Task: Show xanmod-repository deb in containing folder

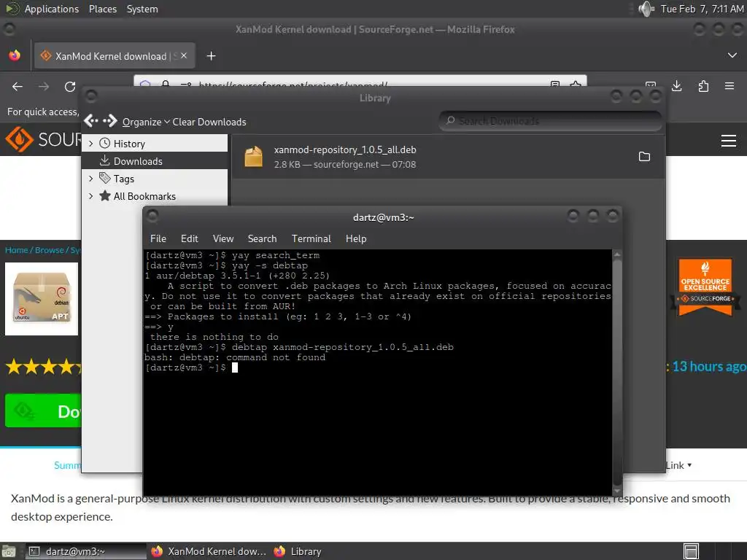Action: tap(644, 157)
